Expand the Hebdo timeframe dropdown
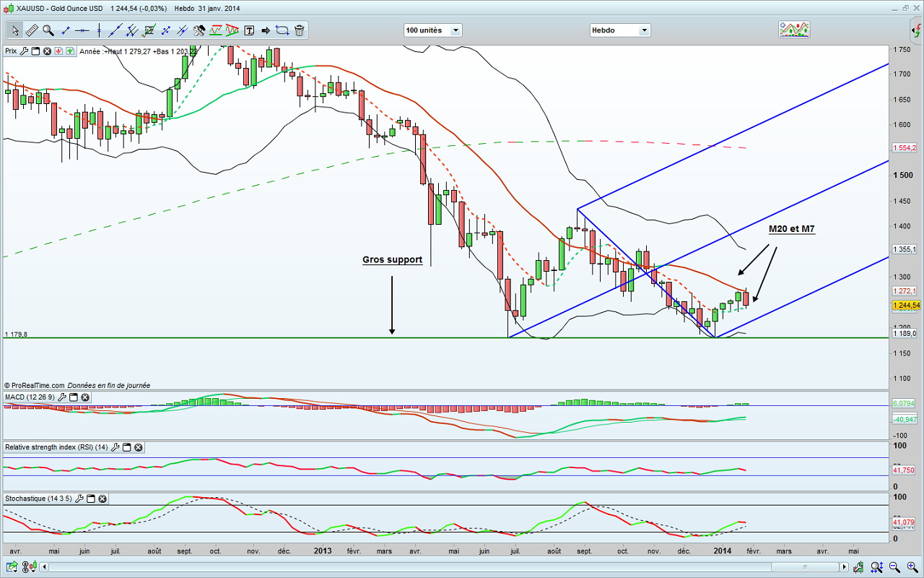Viewport: 924px width, 578px height. click(x=620, y=30)
